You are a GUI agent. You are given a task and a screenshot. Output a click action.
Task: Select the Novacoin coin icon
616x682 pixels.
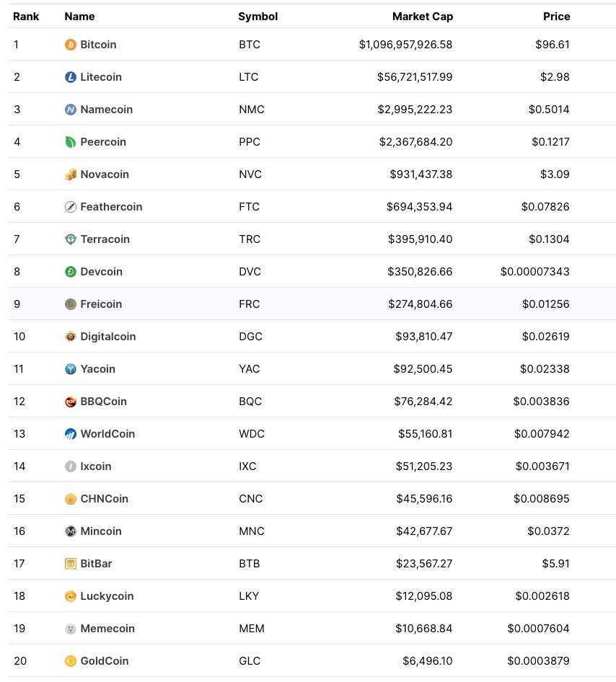[x=70, y=174]
